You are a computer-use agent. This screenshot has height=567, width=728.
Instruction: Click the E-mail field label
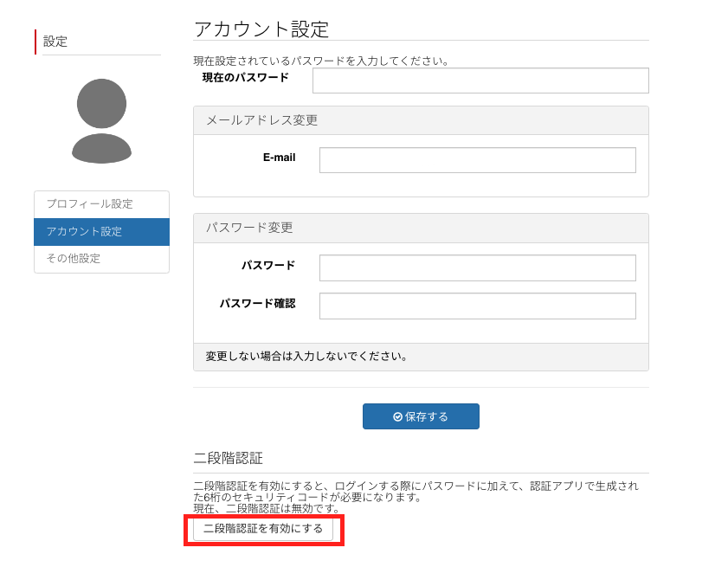click(279, 158)
